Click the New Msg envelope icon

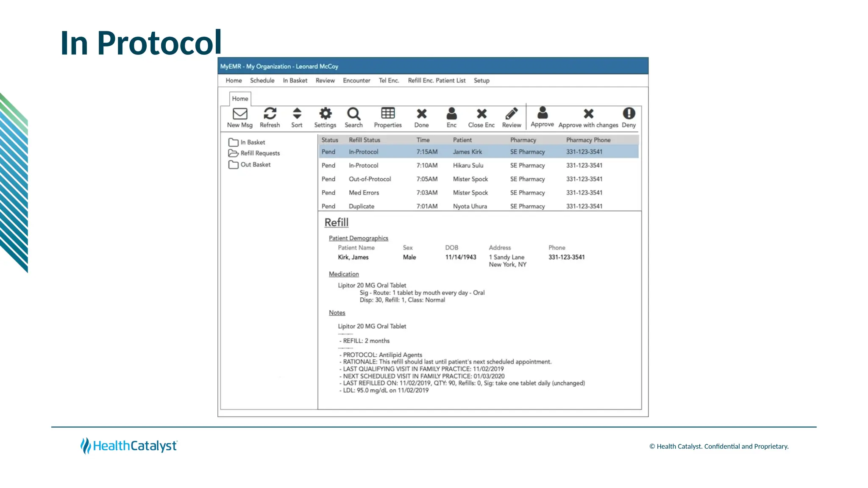(240, 114)
